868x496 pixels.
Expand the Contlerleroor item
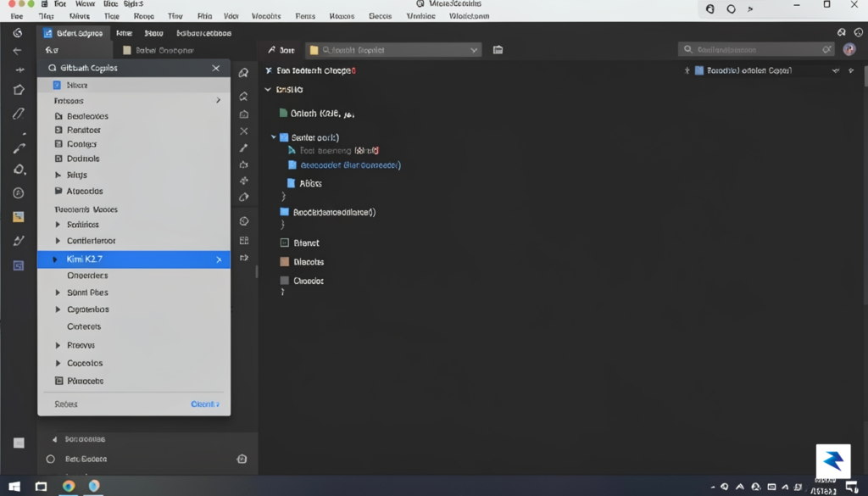[58, 241]
